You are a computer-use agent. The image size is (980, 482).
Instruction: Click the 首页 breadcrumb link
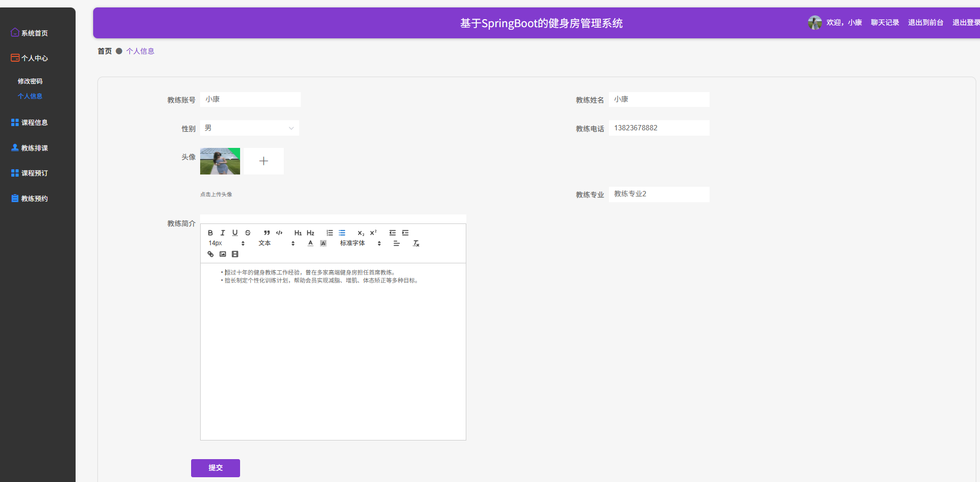(x=105, y=51)
